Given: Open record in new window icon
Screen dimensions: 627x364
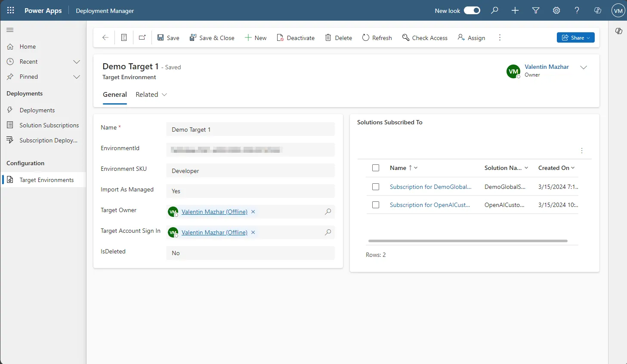Looking at the screenshot, I should click(142, 38).
